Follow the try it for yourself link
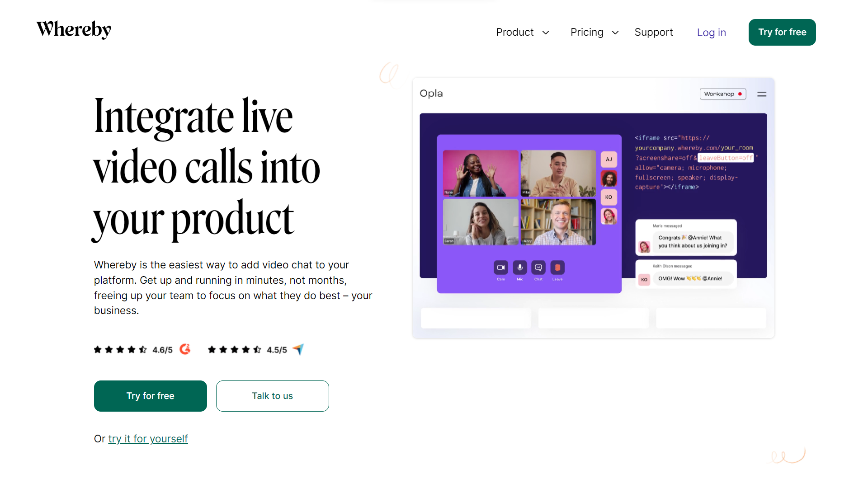Image resolution: width=868 pixels, height=488 pixels. point(148,439)
